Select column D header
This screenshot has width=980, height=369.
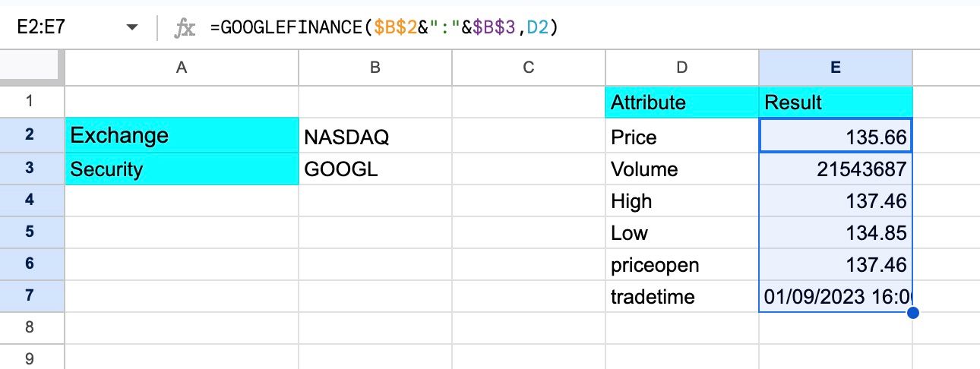681,68
